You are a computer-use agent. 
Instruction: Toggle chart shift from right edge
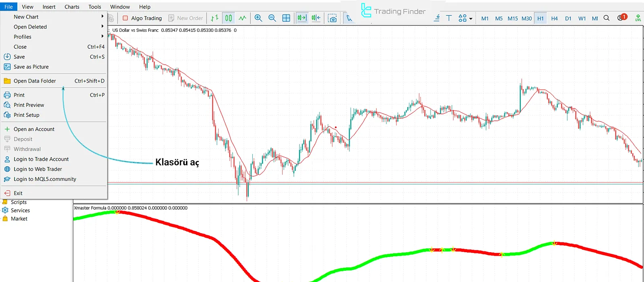click(316, 18)
